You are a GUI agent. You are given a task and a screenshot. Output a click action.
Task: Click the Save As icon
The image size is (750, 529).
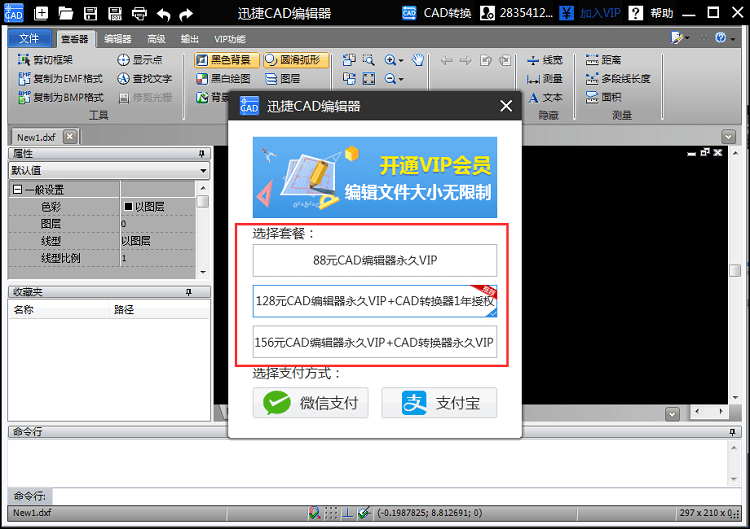(115, 13)
